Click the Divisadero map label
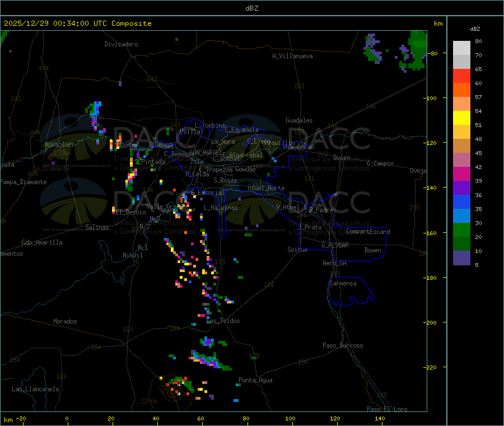This screenshot has height=426, width=504. tap(121, 44)
